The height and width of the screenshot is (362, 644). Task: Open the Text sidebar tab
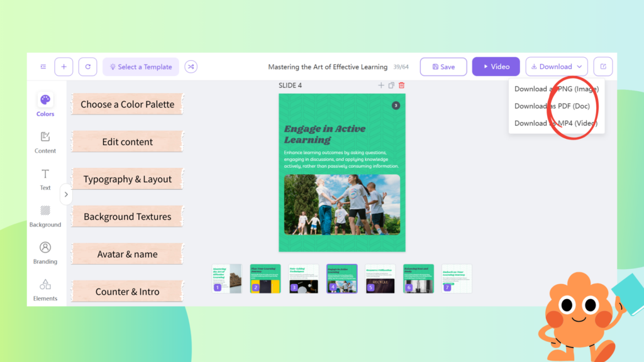coord(45,179)
